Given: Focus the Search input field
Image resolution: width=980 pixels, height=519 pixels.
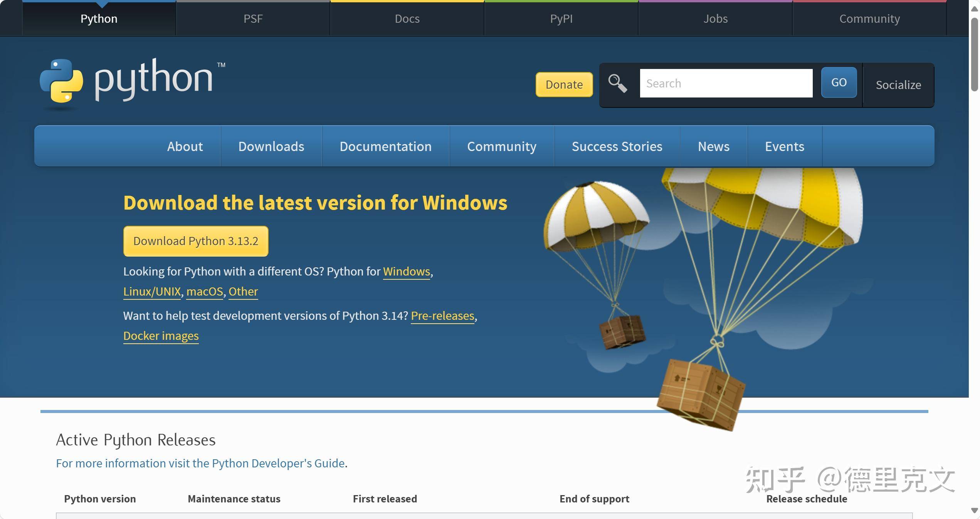Looking at the screenshot, I should click(x=726, y=83).
